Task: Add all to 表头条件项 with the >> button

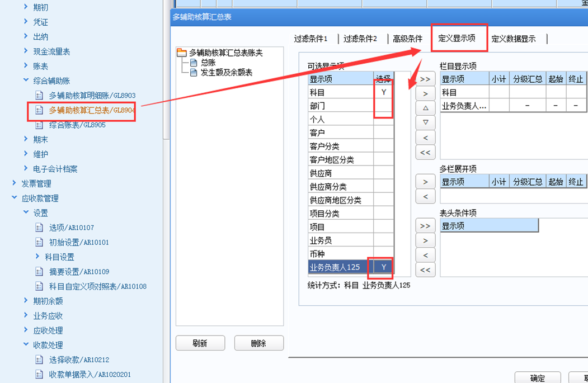Action: tap(425, 226)
